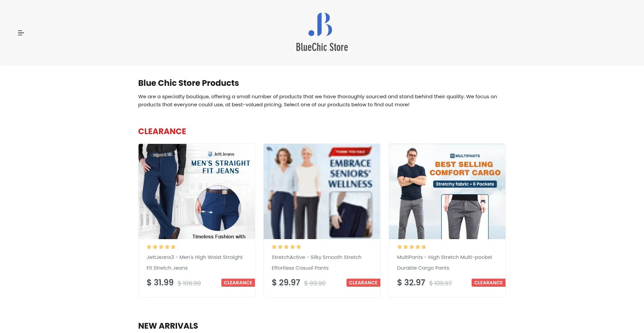This screenshot has height=333, width=644.
Task: Open the Embrace Seniors' Wellness product image
Action: click(322, 191)
